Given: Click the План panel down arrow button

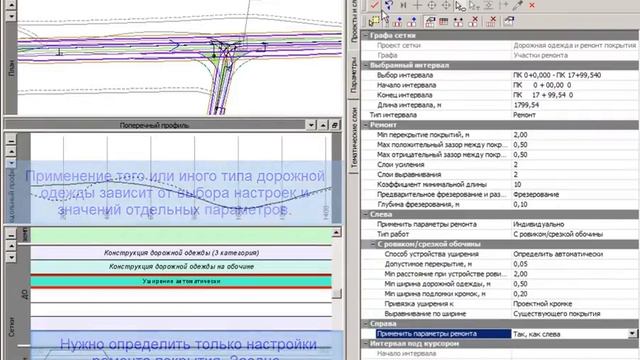Looking at the screenshot, I should pos(11,16).
